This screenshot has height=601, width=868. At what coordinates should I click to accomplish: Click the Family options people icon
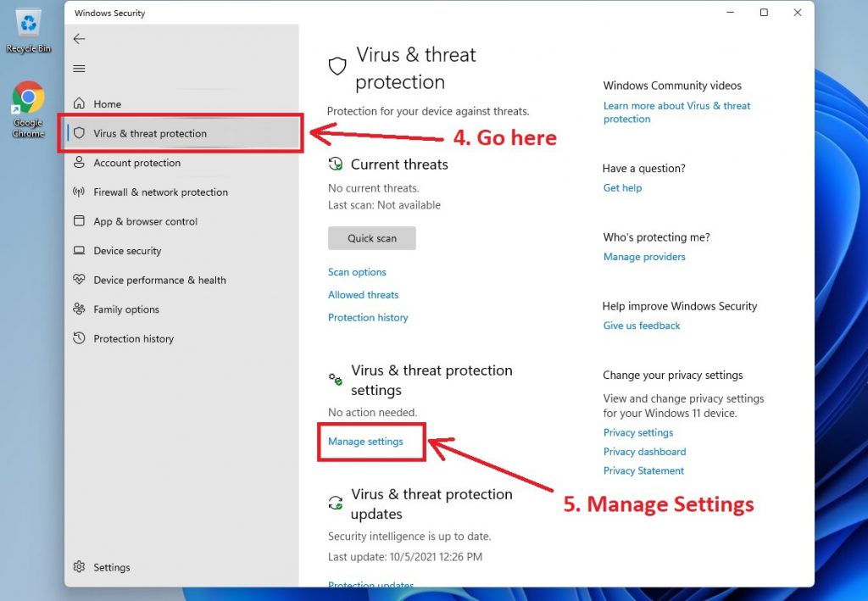(x=79, y=309)
